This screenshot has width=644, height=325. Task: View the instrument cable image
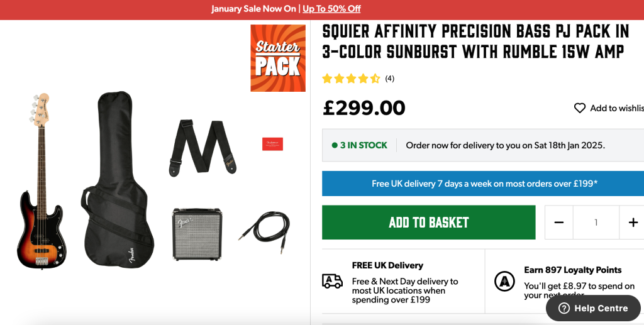[264, 226]
